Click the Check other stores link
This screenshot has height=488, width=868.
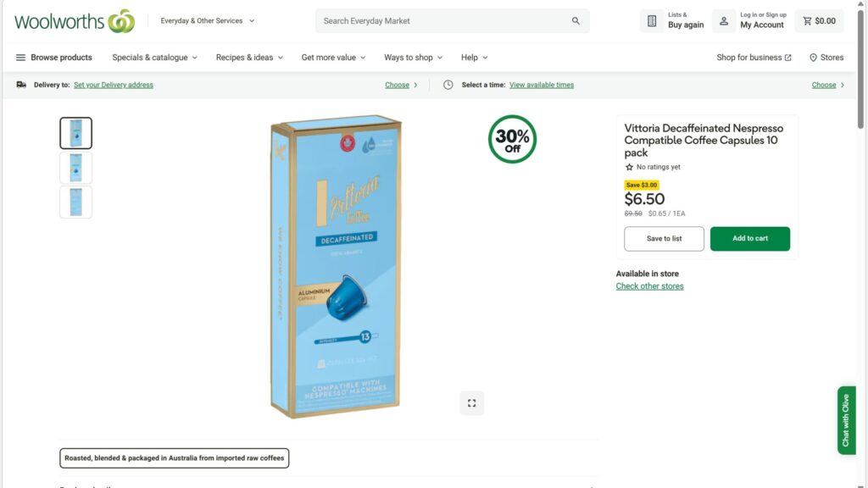[x=649, y=286]
